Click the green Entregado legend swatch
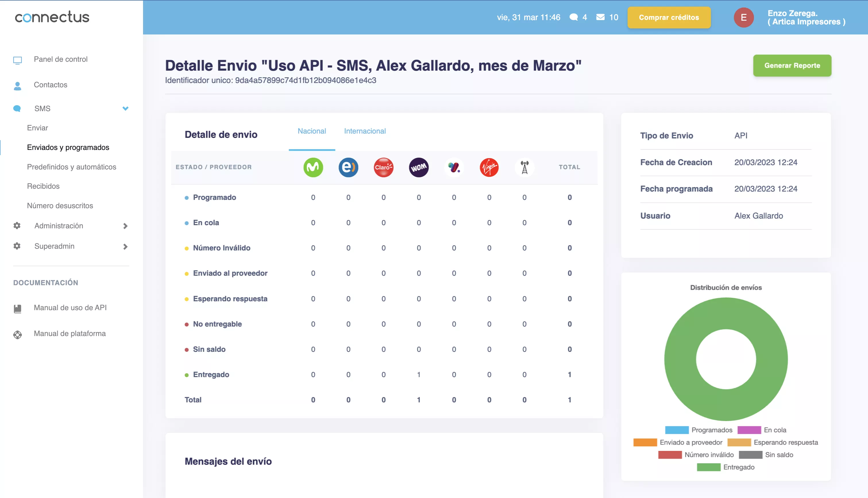The image size is (868, 498). coord(708,467)
